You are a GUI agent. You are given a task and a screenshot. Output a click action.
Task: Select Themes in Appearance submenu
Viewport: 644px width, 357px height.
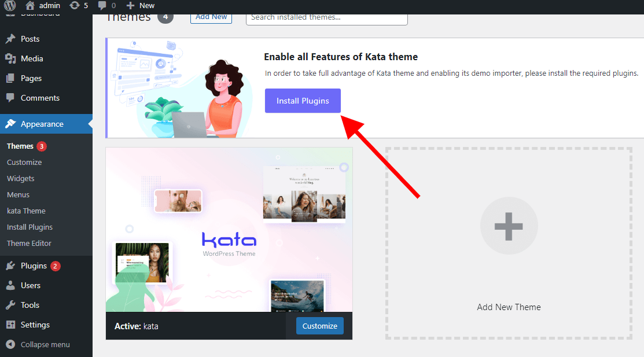[20, 146]
